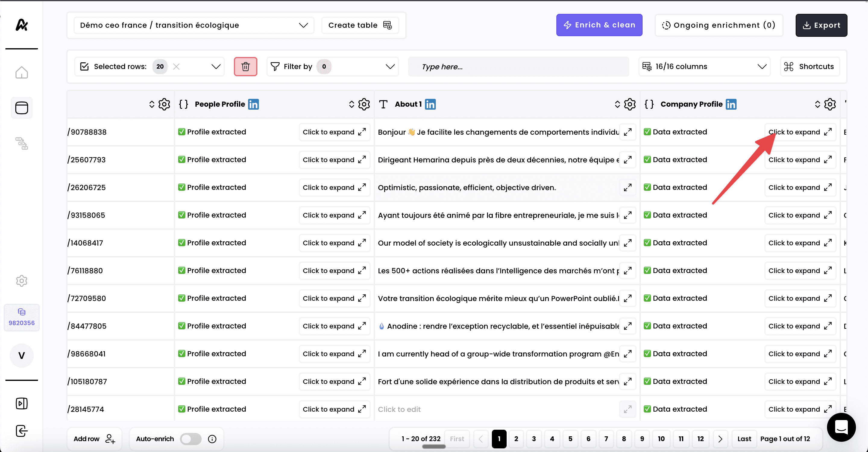Click the People Profile column settings gear
Screen dimensions: 868x452
(x=364, y=104)
